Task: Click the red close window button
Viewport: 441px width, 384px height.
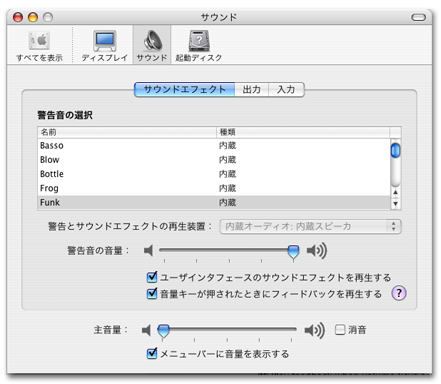Action: [x=18, y=17]
